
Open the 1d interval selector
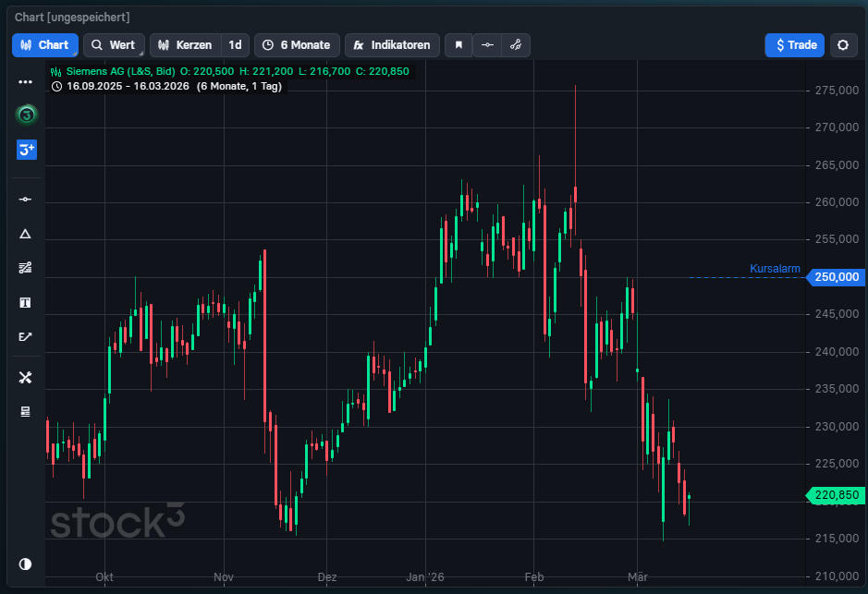[x=236, y=45]
